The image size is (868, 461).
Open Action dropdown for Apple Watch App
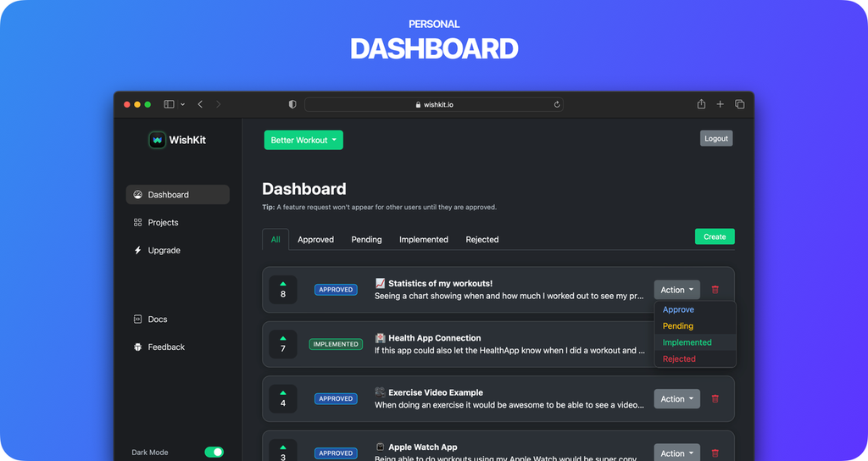tap(677, 453)
